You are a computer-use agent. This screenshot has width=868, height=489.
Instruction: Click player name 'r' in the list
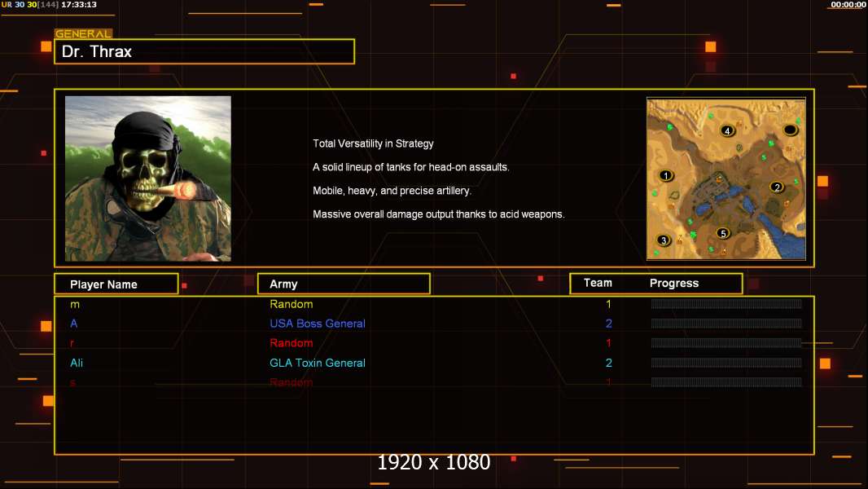(x=72, y=343)
